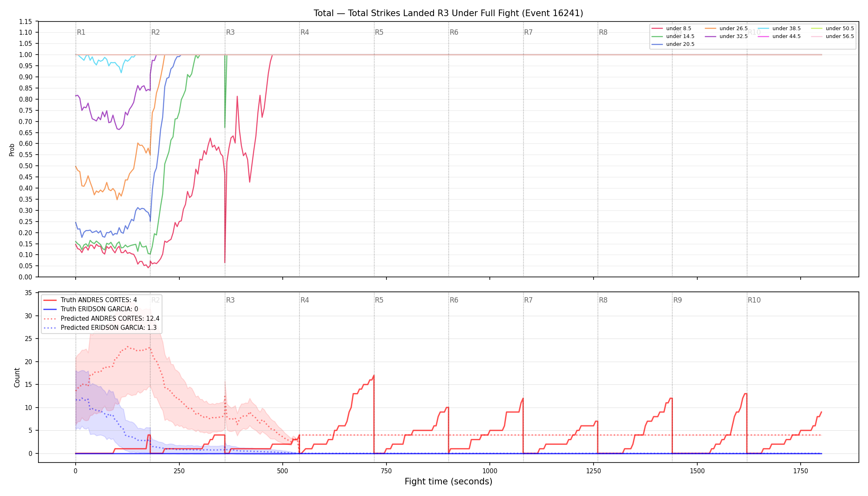Click the R9 round marker in the count chart

pyautogui.click(x=677, y=300)
